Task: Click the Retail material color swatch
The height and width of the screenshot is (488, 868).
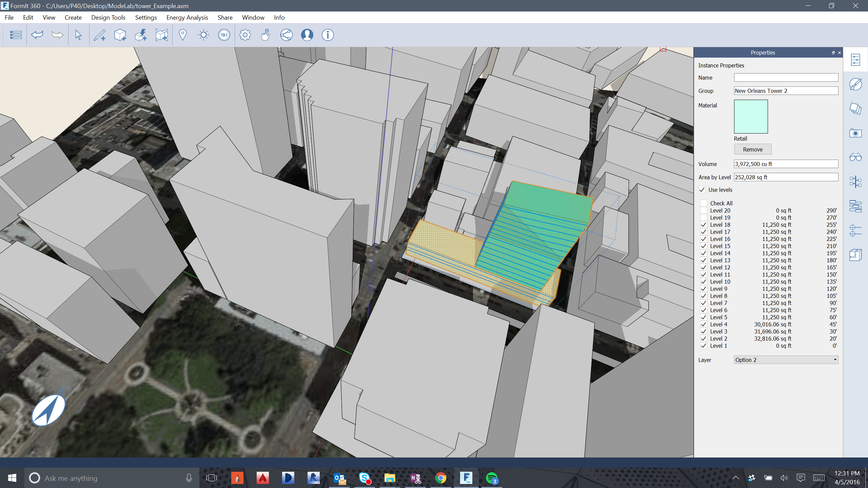Action: (751, 117)
